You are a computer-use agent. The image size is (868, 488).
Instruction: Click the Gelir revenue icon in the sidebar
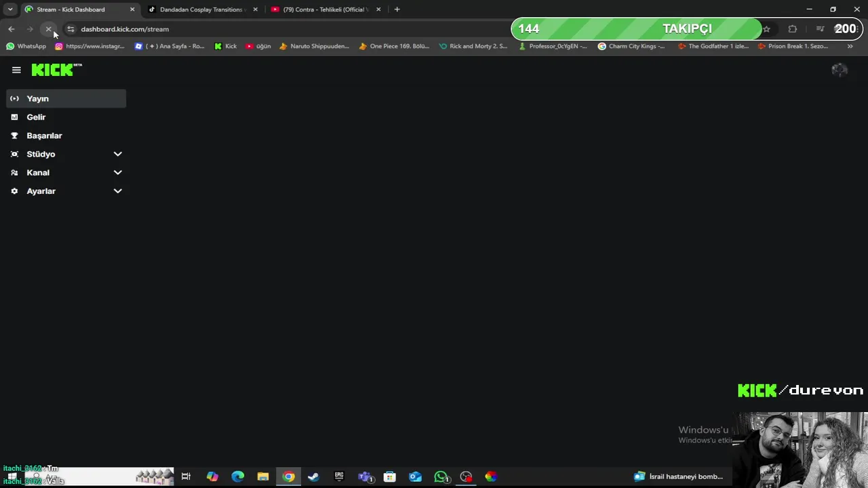(x=14, y=117)
